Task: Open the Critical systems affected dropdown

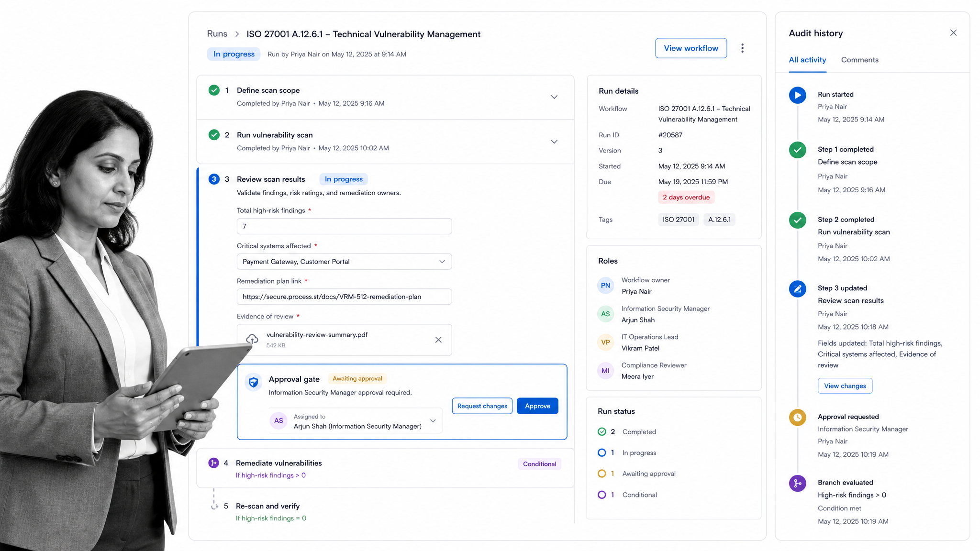Action: pyautogui.click(x=344, y=262)
